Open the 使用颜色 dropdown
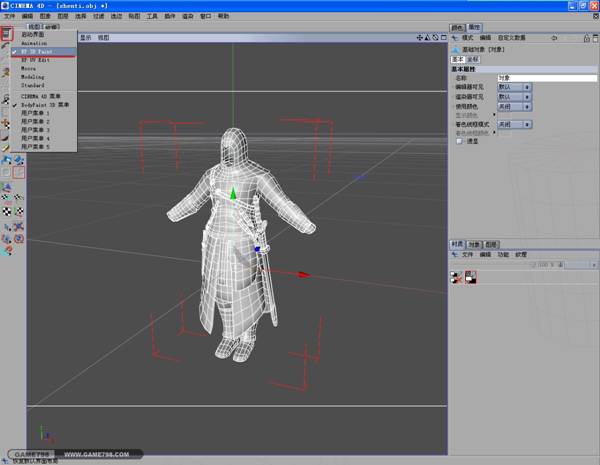The height and width of the screenshot is (465, 600). 514,107
